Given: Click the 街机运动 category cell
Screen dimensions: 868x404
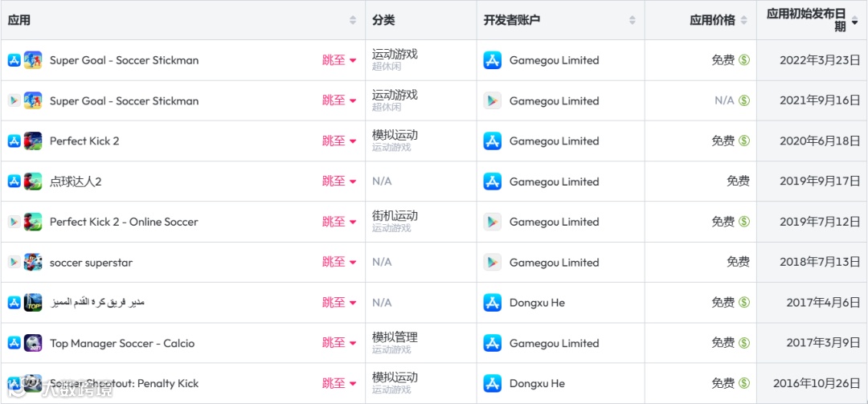Looking at the screenshot, I should (x=395, y=216).
